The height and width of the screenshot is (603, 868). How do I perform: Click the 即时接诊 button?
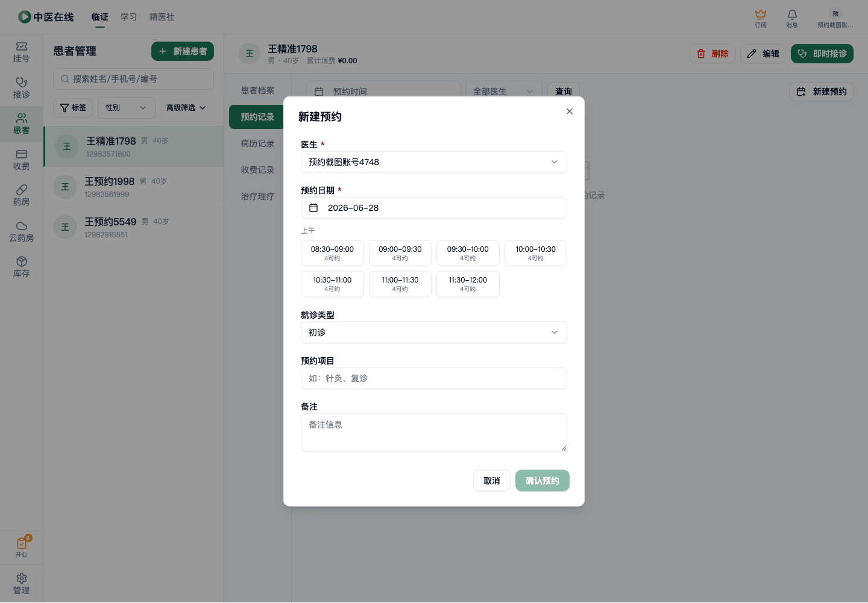tap(822, 54)
